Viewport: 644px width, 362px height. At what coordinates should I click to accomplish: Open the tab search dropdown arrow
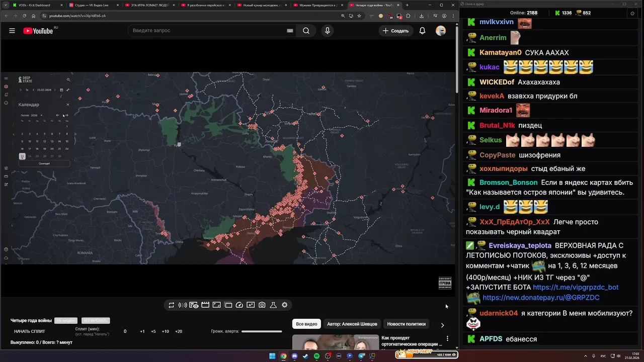tap(5, 5)
